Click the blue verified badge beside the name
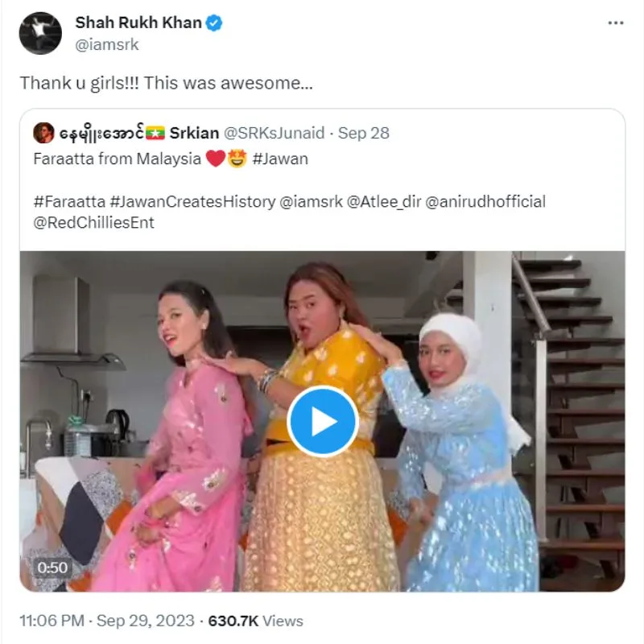 point(214,23)
